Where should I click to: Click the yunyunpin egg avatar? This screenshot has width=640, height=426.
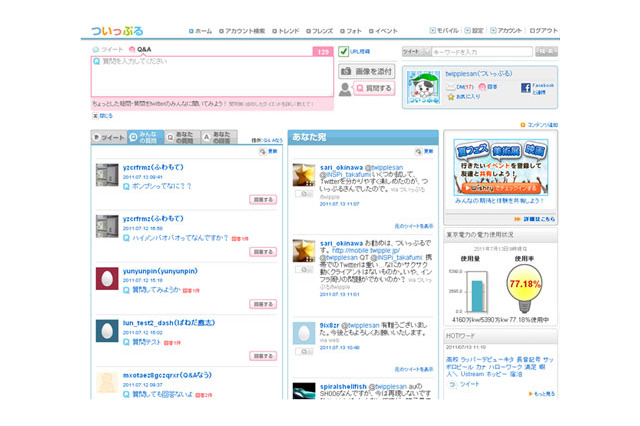click(x=107, y=279)
